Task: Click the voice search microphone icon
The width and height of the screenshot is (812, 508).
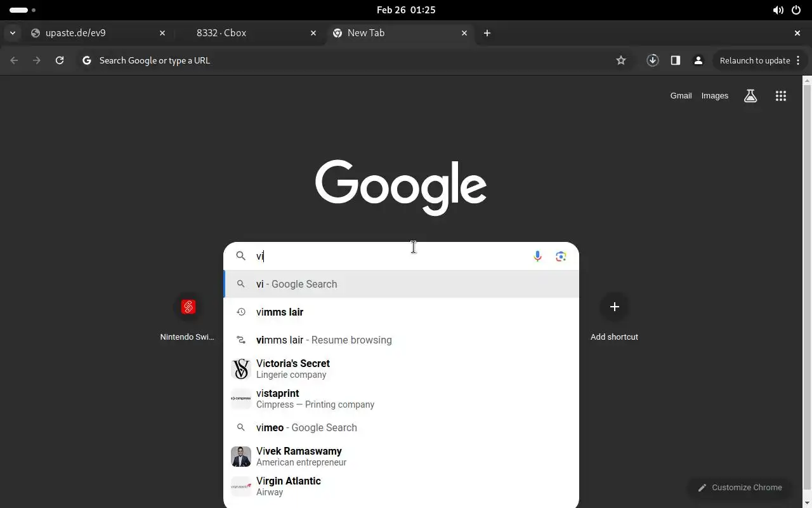Action: 537,257
